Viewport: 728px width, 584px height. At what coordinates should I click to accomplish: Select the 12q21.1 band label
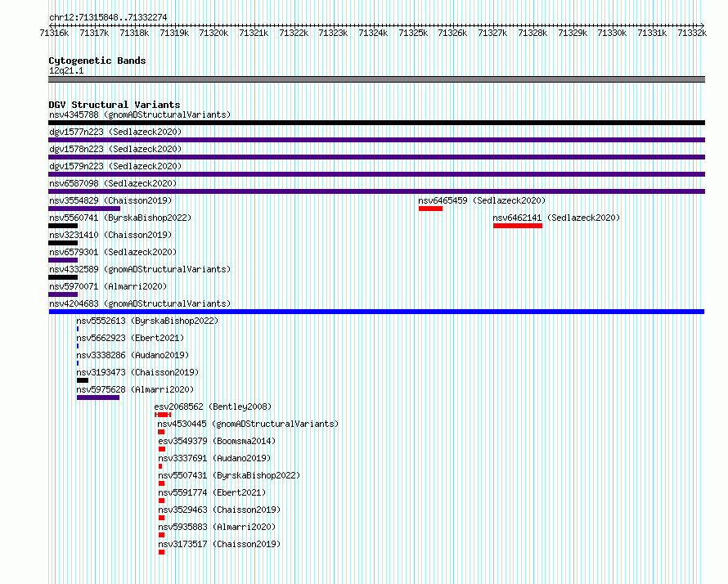(66, 70)
